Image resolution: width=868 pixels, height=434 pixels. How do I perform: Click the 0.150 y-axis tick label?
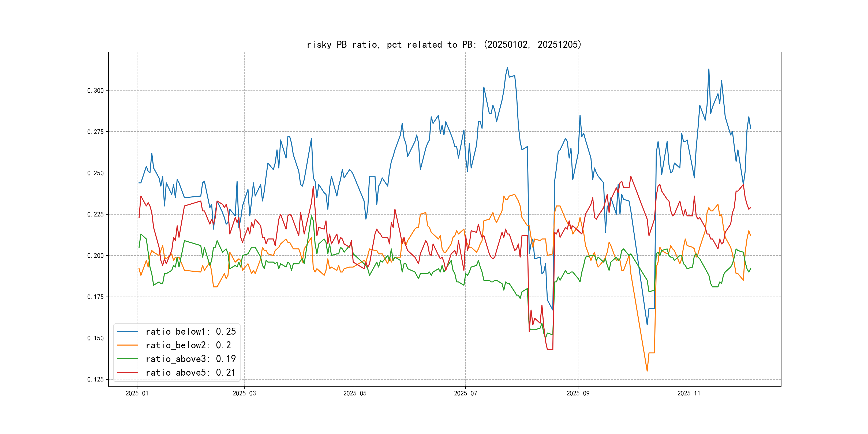pos(95,338)
